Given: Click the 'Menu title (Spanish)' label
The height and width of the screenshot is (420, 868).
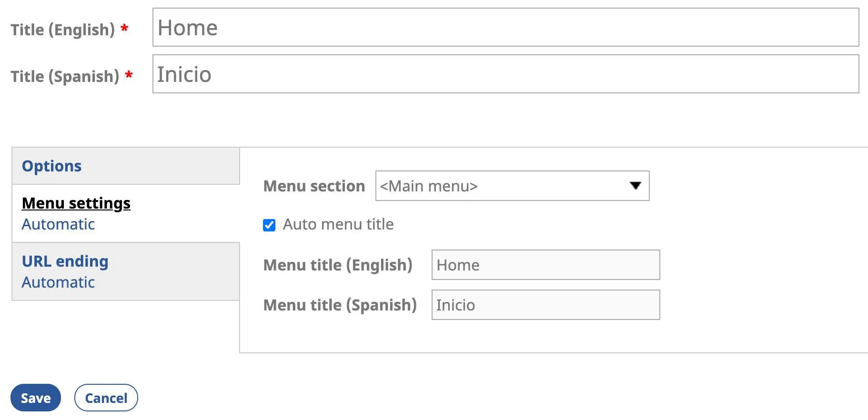Looking at the screenshot, I should (340, 305).
